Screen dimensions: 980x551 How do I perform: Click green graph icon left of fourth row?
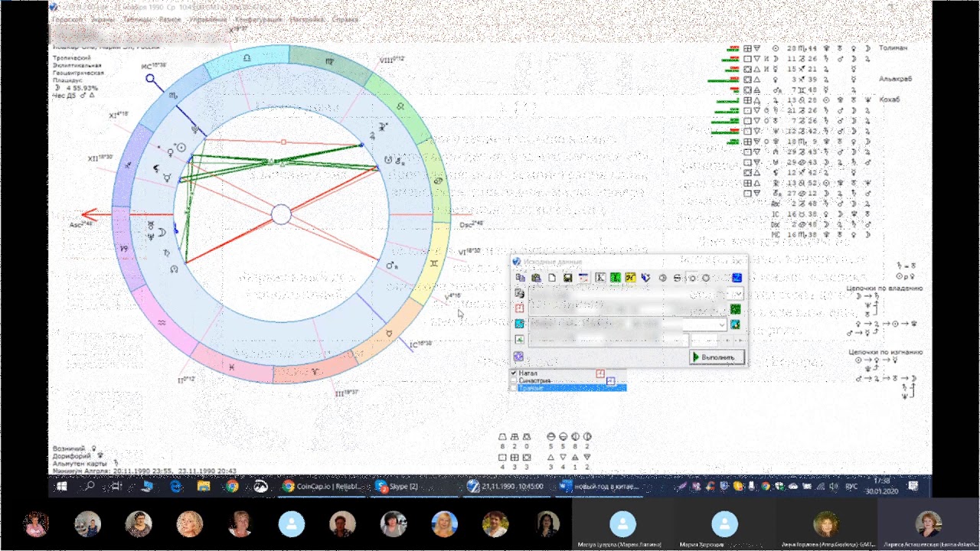pos(519,340)
